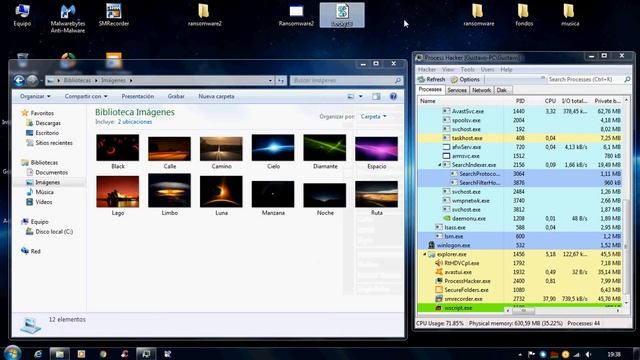Open address bar history dropdown
The width and height of the screenshot is (640, 360).
pos(270,80)
